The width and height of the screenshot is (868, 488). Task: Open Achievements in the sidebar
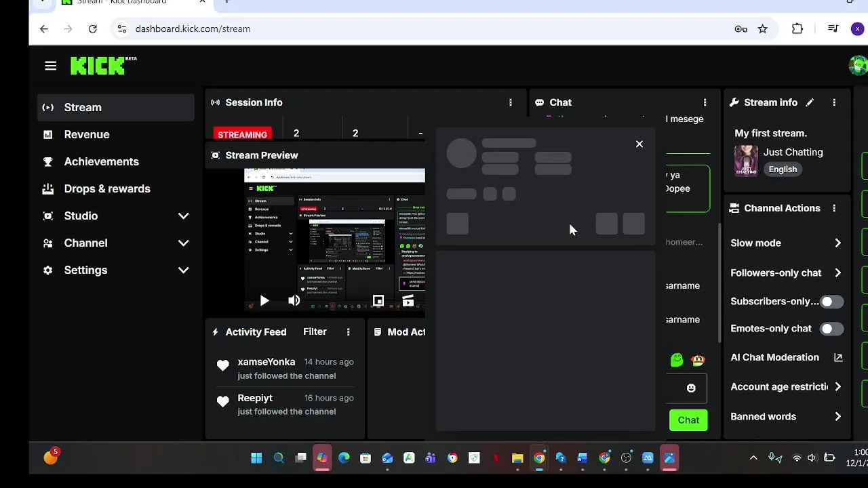(116, 161)
